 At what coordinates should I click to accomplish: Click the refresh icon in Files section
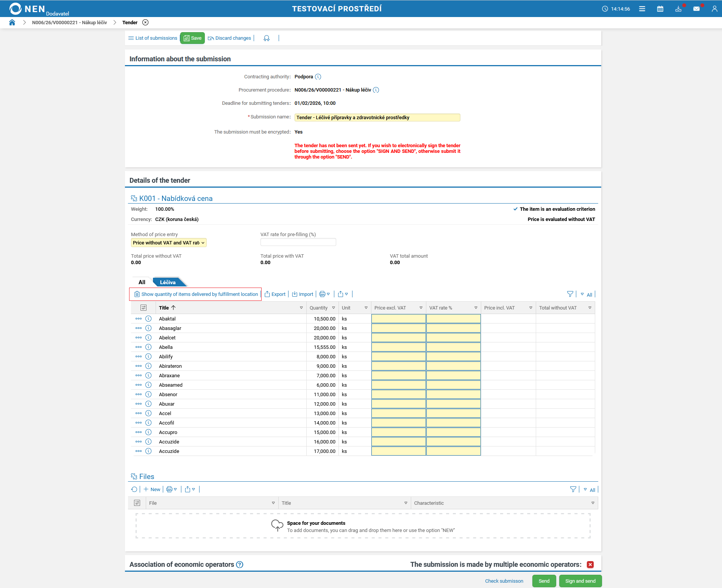tap(134, 489)
